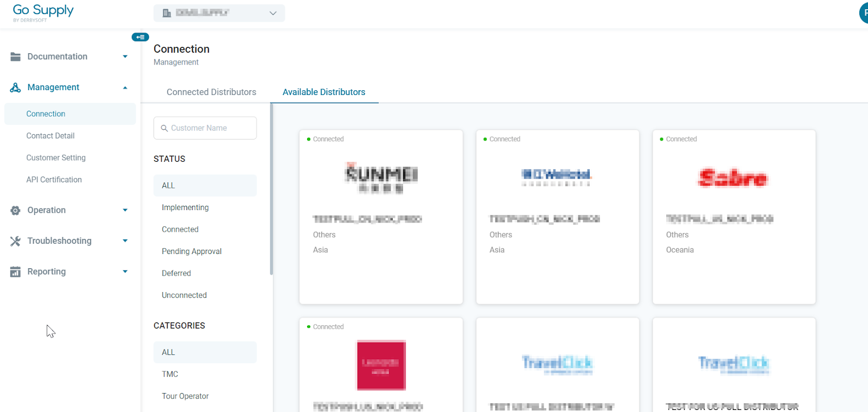Open the red square logo distributor card
Image resolution: width=868 pixels, height=412 pixels.
coord(381,365)
